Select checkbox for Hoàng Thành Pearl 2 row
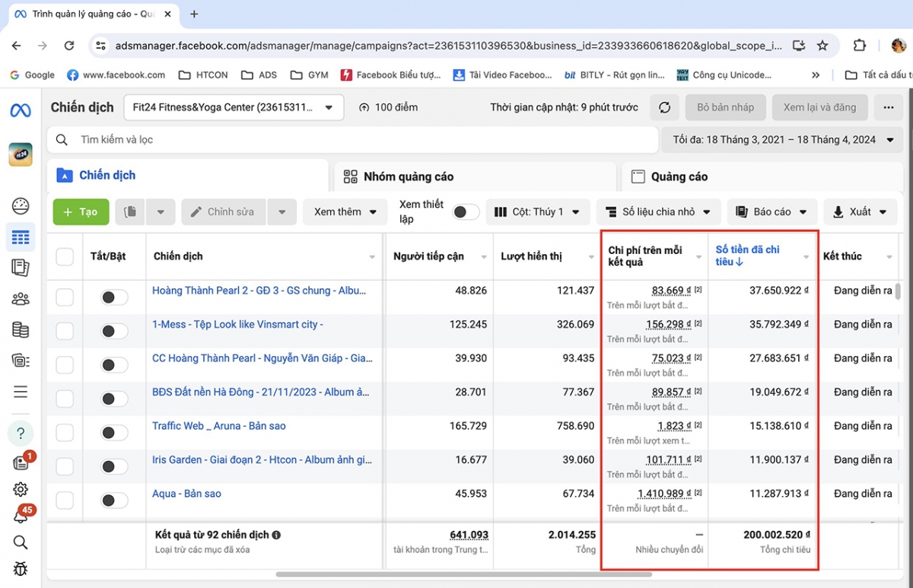This screenshot has height=588, width=913. pos(65,297)
